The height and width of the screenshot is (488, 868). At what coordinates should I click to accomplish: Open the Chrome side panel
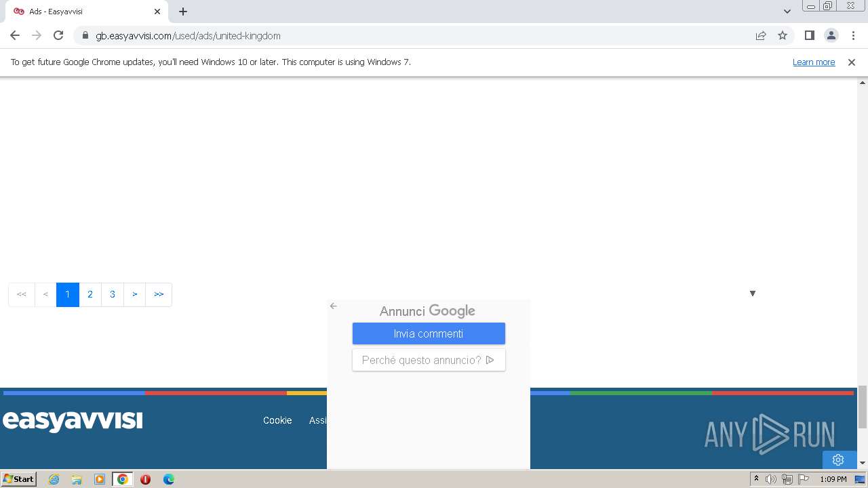[x=809, y=35]
